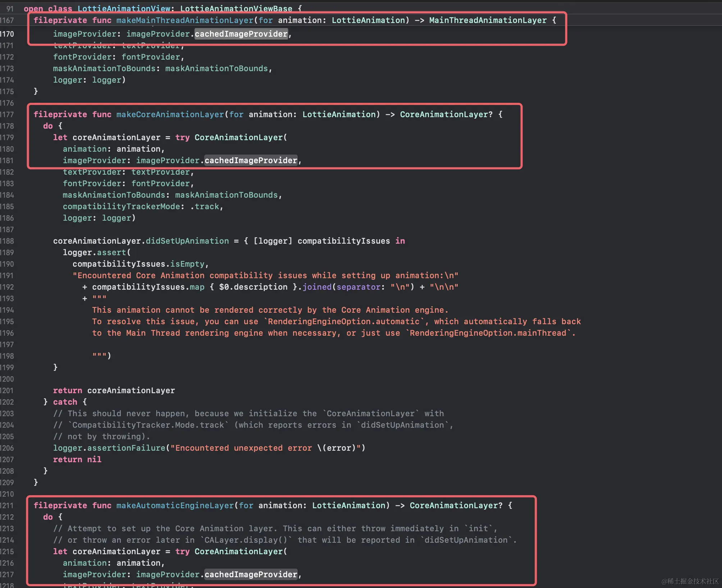Click the 'do' keyword on line 1212
This screenshot has width=722, height=588.
click(x=48, y=517)
